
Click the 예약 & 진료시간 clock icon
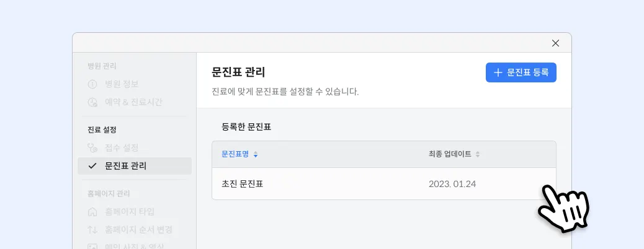[92, 102]
